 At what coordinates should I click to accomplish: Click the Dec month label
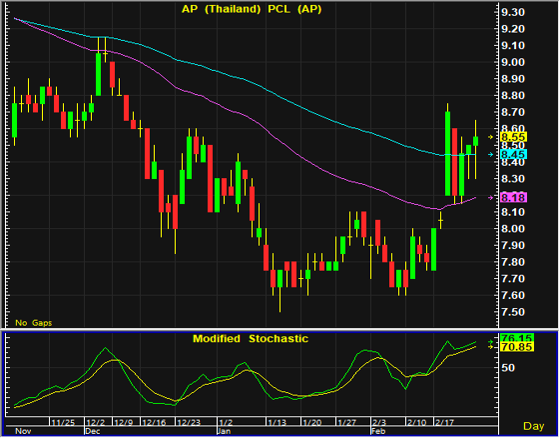[92, 431]
